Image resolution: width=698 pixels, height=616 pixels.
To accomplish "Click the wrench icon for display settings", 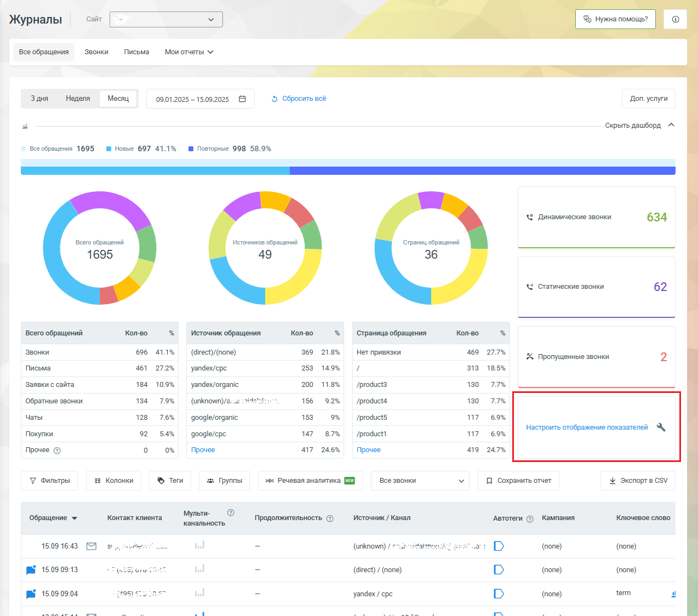I will (x=661, y=427).
